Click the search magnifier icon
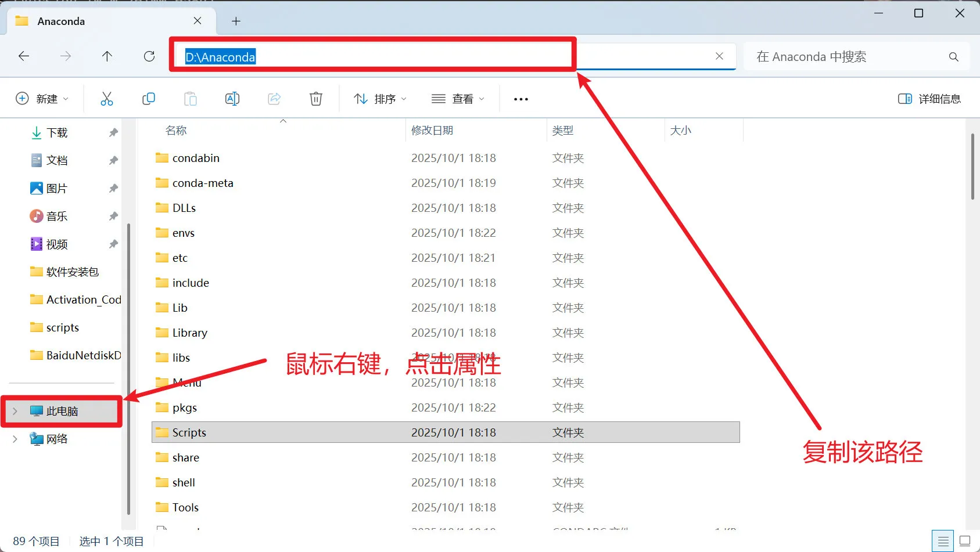Screen dimensions: 980x552 (953, 57)
